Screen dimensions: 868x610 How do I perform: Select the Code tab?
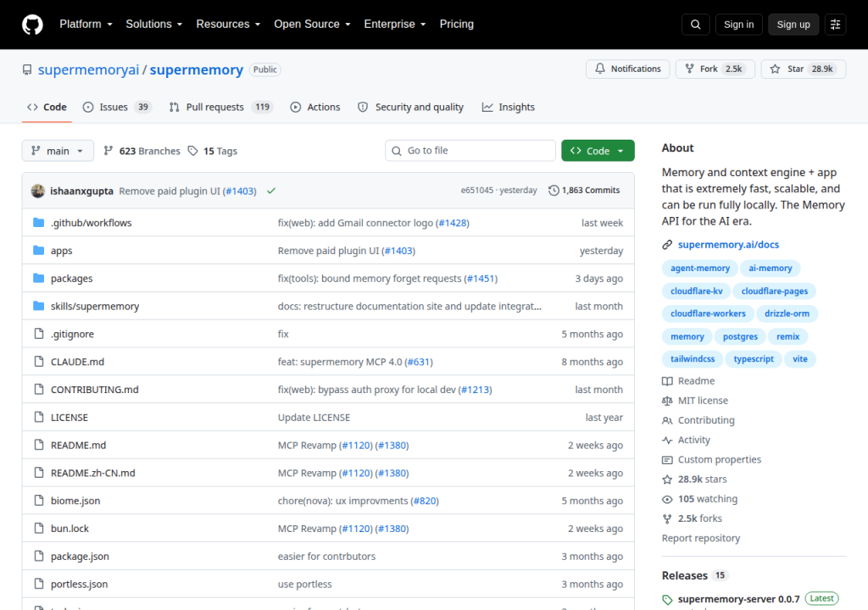[47, 108]
